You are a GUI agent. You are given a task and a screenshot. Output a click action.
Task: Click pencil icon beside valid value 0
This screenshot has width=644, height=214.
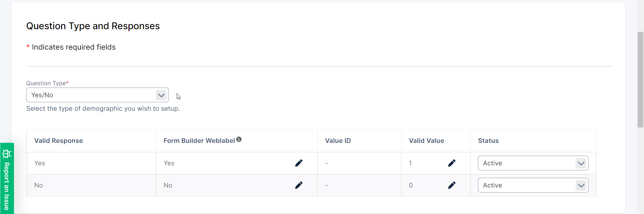click(x=451, y=185)
